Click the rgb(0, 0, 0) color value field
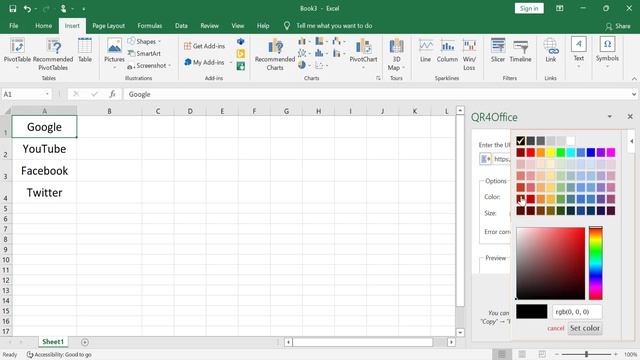This screenshot has width=640, height=360. point(577,312)
